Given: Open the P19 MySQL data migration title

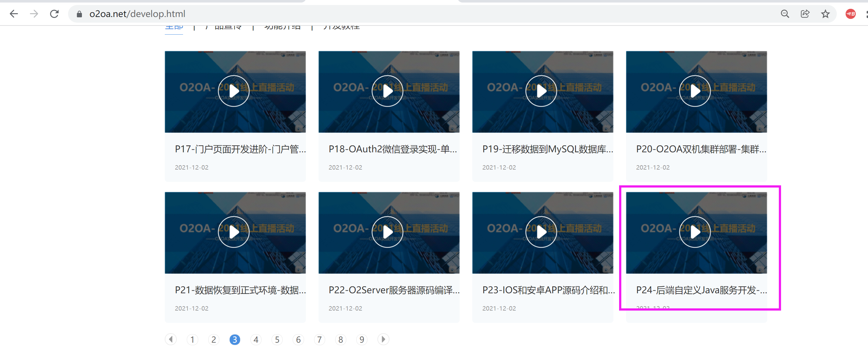Looking at the screenshot, I should pos(547,149).
